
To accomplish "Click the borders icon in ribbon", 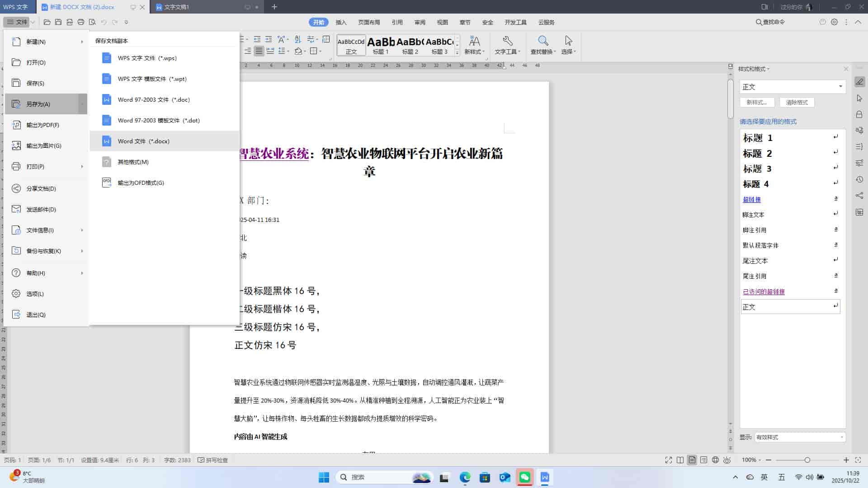I will (x=314, y=51).
